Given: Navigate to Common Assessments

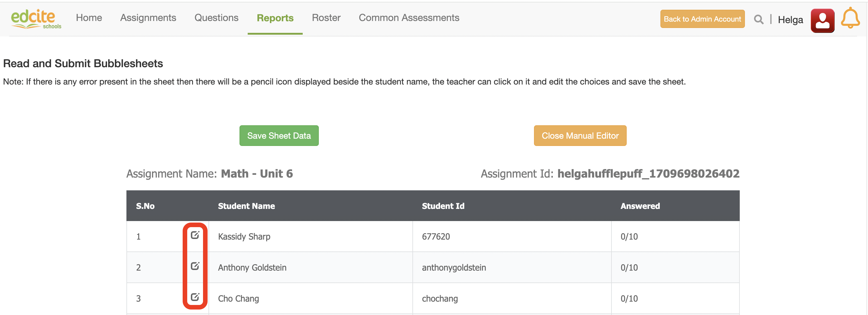Looking at the screenshot, I should click(x=409, y=18).
